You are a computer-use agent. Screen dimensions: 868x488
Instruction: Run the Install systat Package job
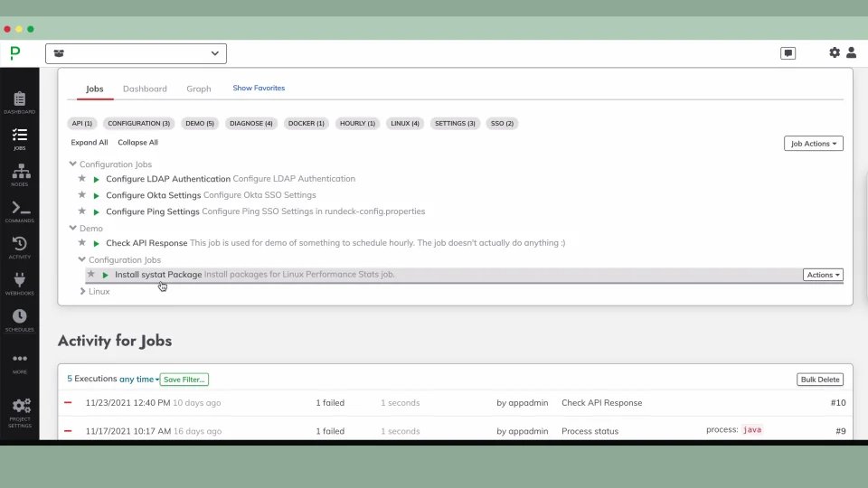[105, 275]
